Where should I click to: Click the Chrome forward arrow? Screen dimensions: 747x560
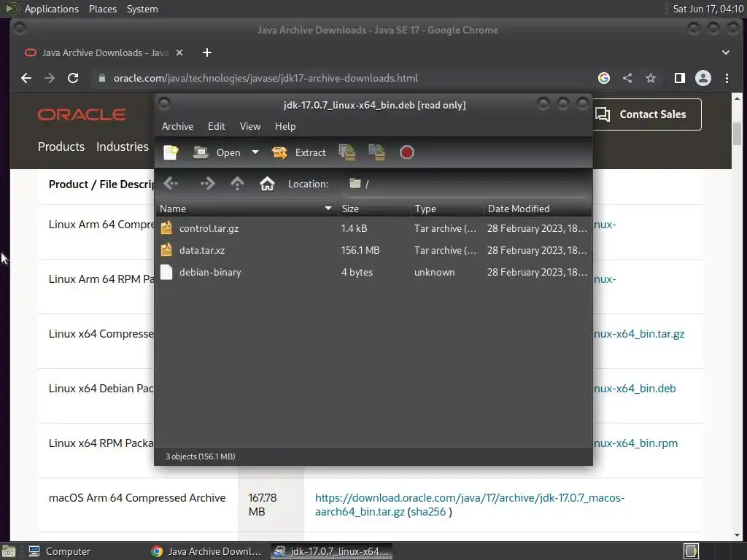[x=50, y=78]
